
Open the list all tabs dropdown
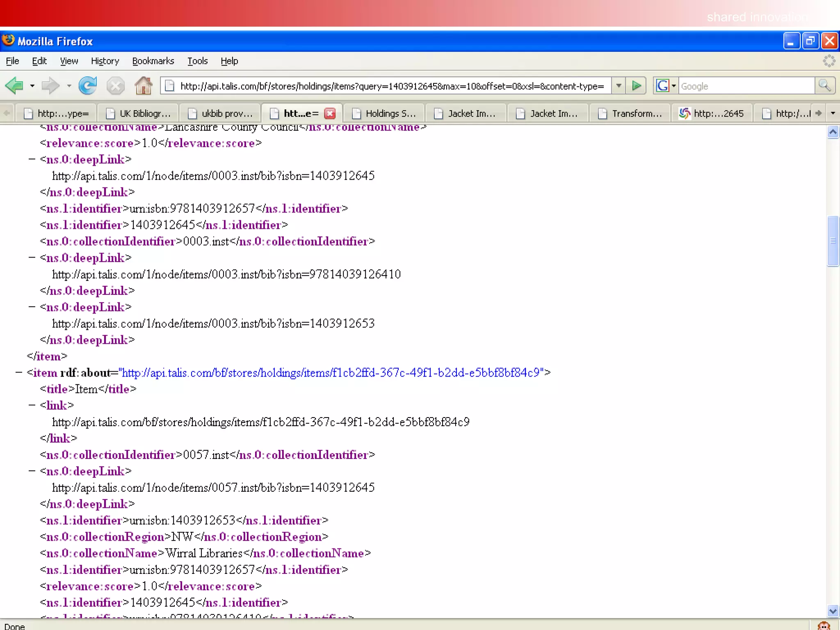click(x=833, y=113)
